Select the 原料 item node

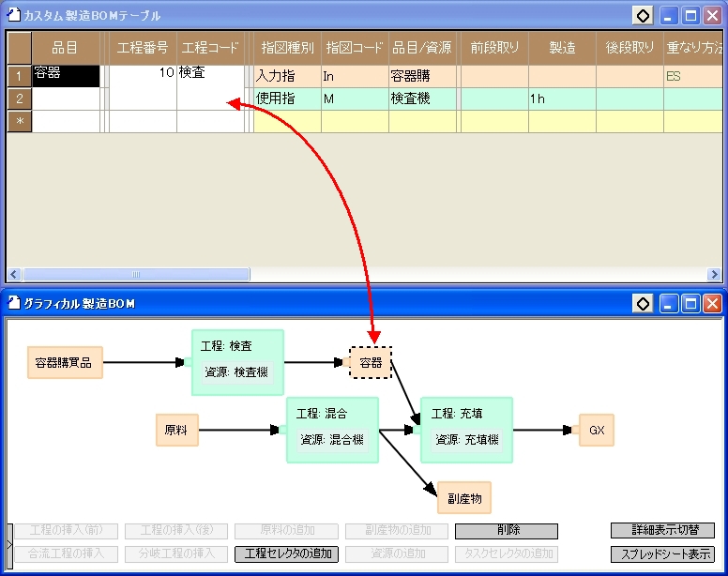tap(177, 431)
